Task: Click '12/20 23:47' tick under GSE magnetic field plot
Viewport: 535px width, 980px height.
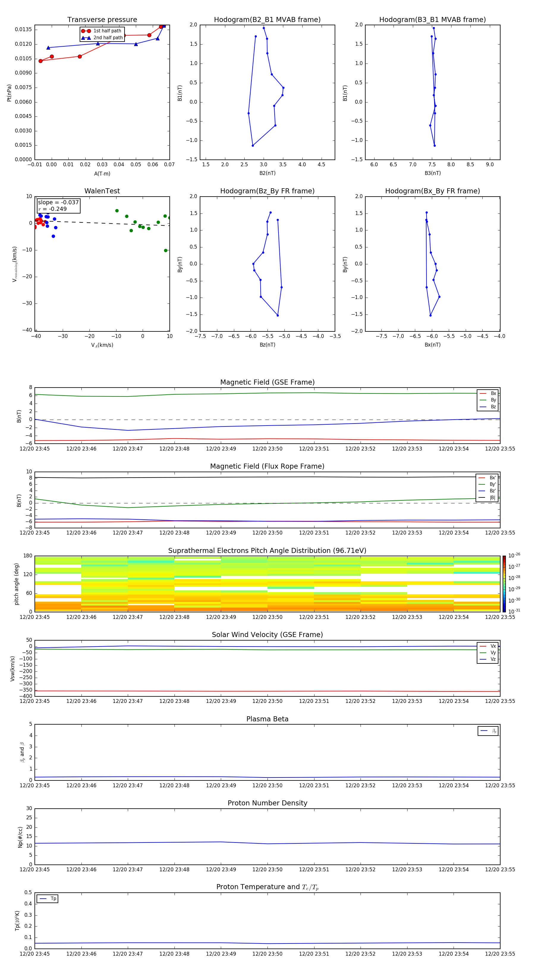Action: tap(128, 449)
